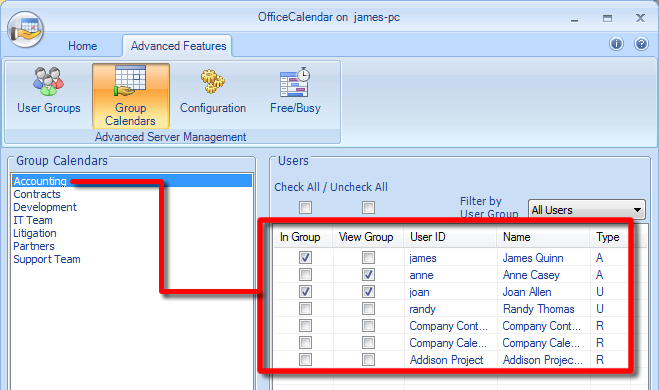
Task: Sort by Type column header
Action: (x=608, y=237)
